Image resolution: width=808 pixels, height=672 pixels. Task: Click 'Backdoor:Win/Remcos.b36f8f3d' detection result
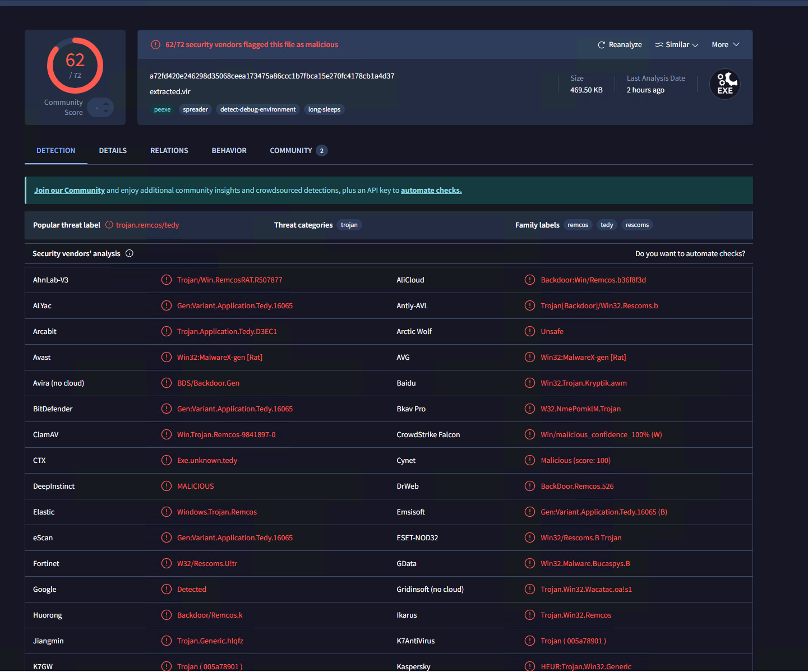click(593, 280)
